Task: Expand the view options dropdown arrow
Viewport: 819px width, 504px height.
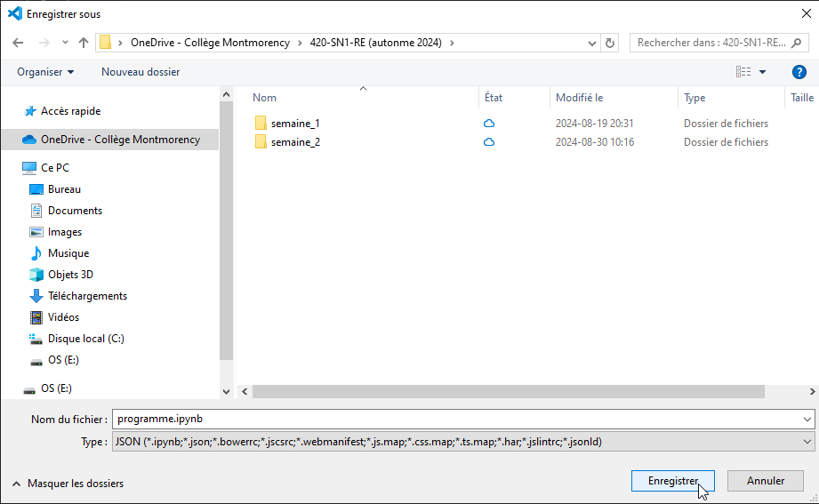Action: pos(763,72)
